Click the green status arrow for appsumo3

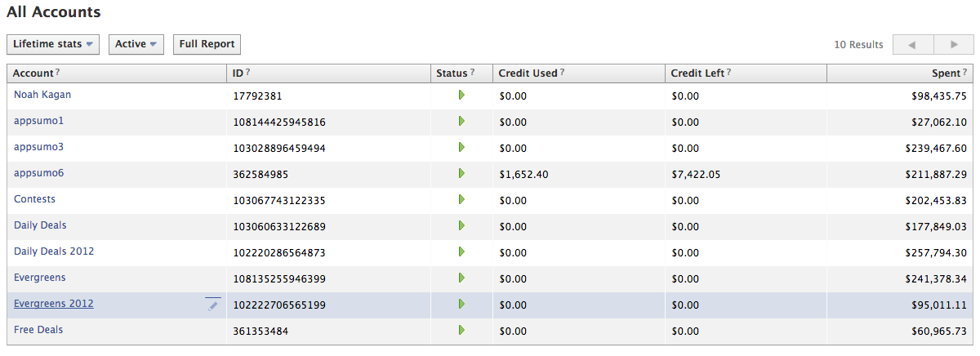[x=461, y=148]
